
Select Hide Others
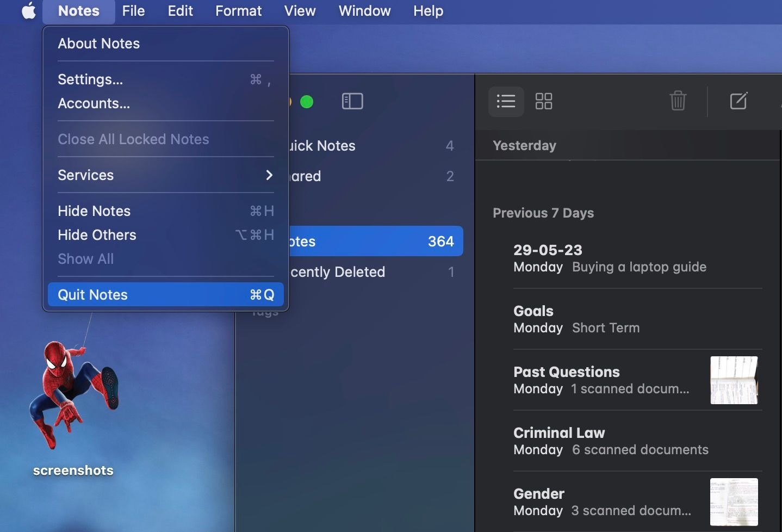click(x=165, y=235)
